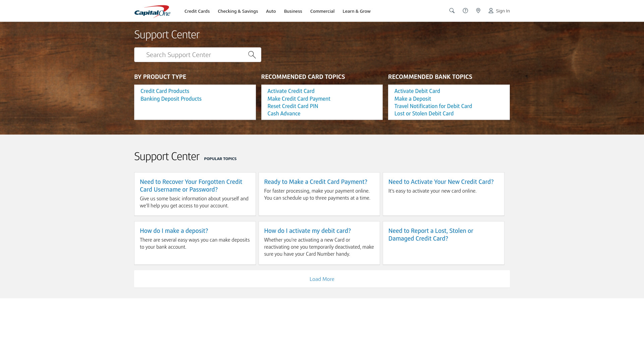Screen dimensions: 644x349
Task: Go to Cash Advance topic
Action: [284, 113]
